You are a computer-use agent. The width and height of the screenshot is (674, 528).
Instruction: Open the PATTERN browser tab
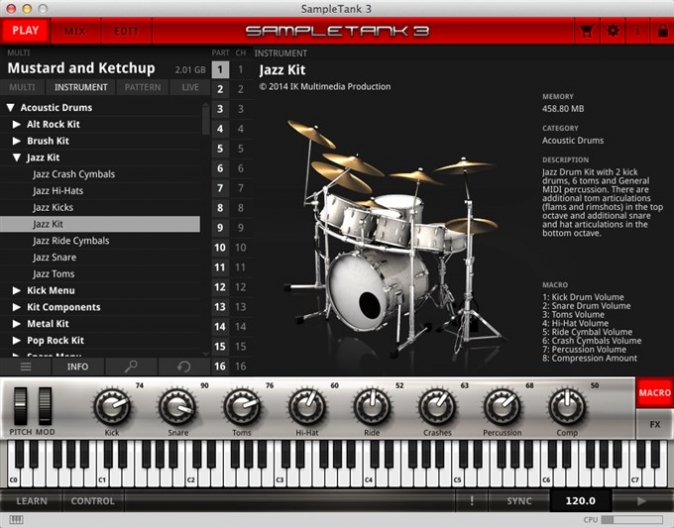143,87
